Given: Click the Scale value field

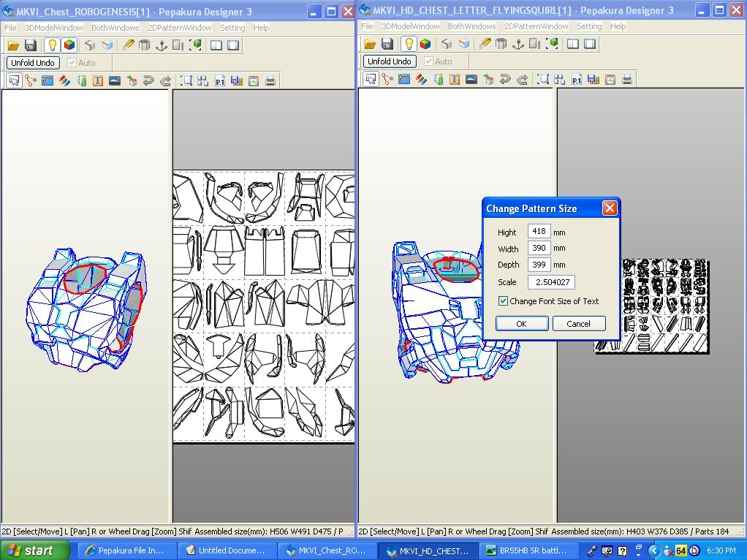Looking at the screenshot, I should tap(551, 282).
